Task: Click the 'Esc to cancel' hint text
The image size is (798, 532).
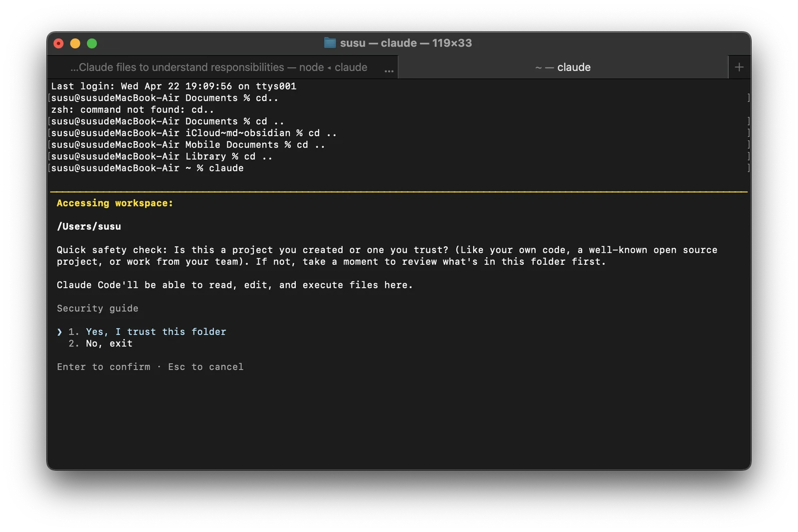Action: click(206, 367)
